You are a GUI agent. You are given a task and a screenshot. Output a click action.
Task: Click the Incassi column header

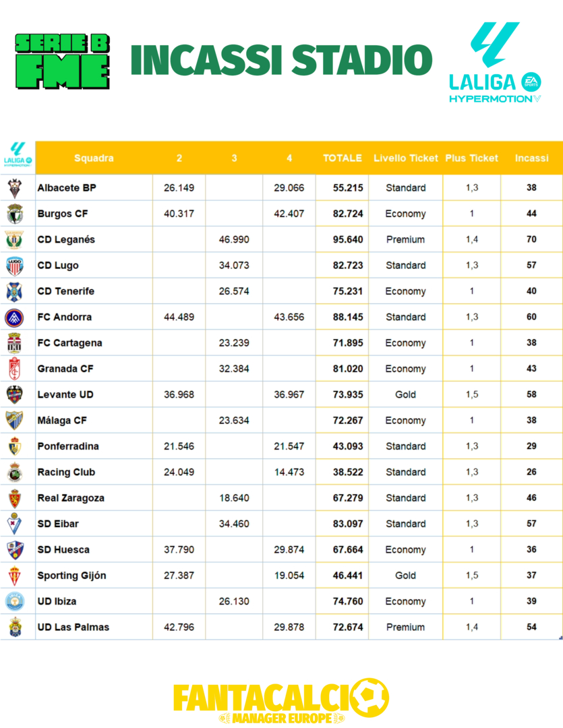[x=531, y=158]
